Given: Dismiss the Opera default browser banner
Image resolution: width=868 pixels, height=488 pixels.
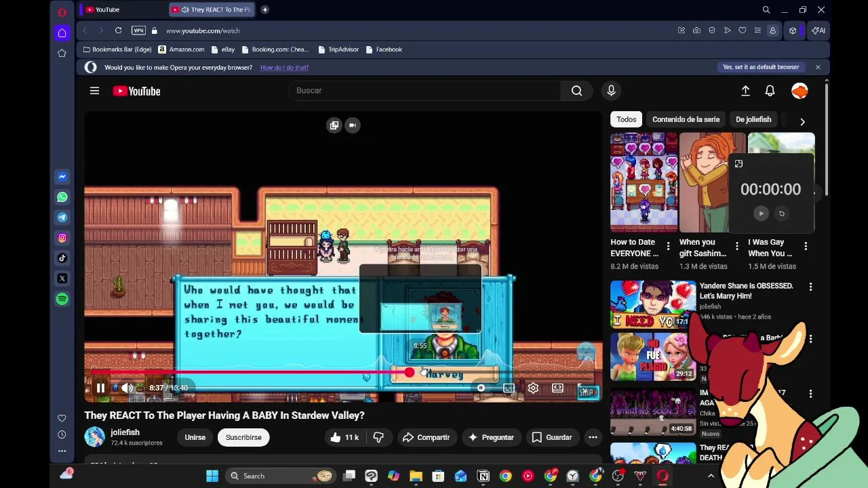Looking at the screenshot, I should coord(818,67).
